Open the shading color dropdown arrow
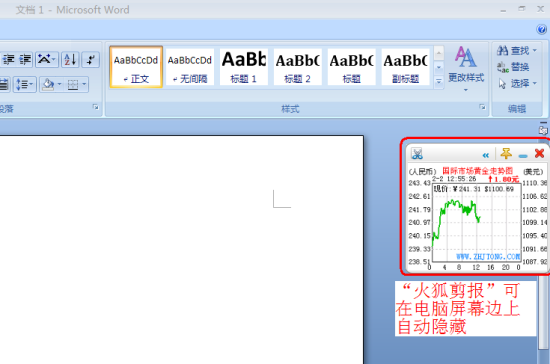This screenshot has width=550, height=364. coord(59,84)
